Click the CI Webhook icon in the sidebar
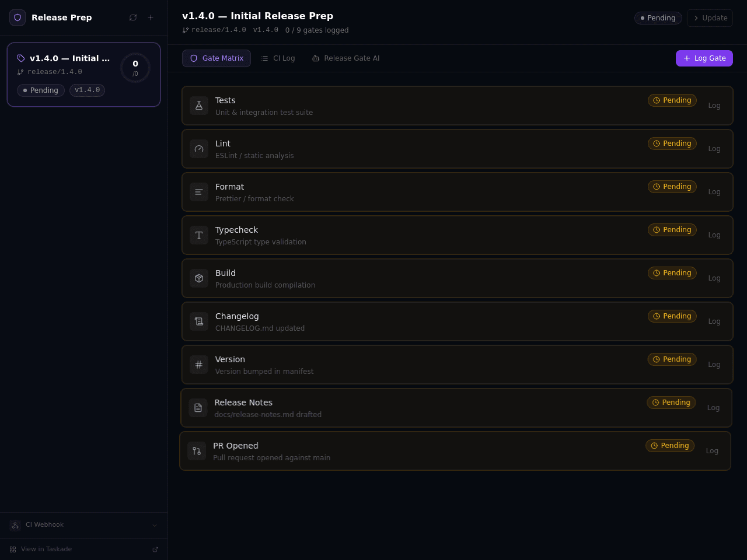The height and width of the screenshot is (560, 747). [x=15, y=526]
